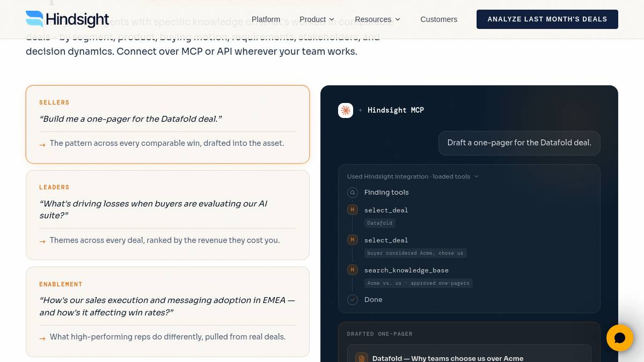Click 'search_knowledge_base' step text
Image resolution: width=644 pixels, height=362 pixels.
click(406, 270)
